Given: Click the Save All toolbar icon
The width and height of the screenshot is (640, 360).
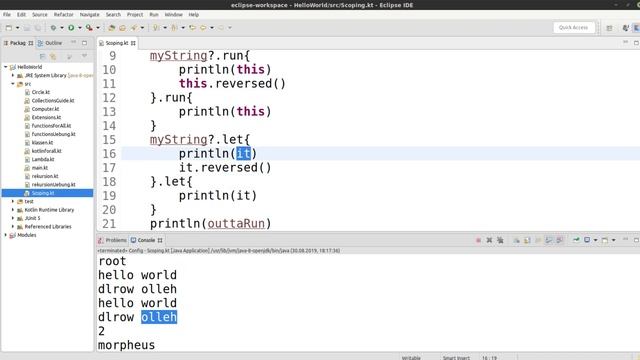Looking at the screenshot, I should 38,28.
